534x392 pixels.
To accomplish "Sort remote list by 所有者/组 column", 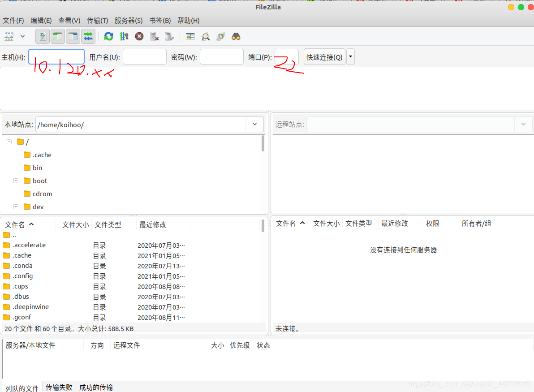I will (477, 224).
